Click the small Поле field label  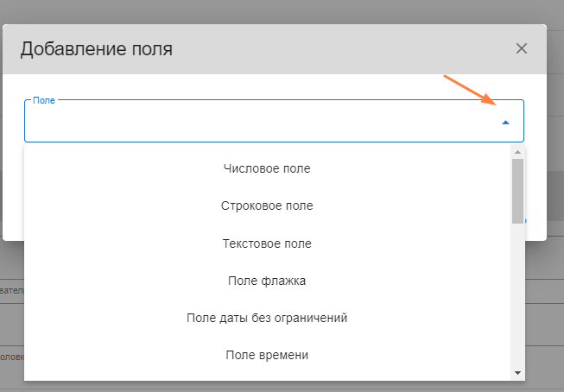pos(44,101)
